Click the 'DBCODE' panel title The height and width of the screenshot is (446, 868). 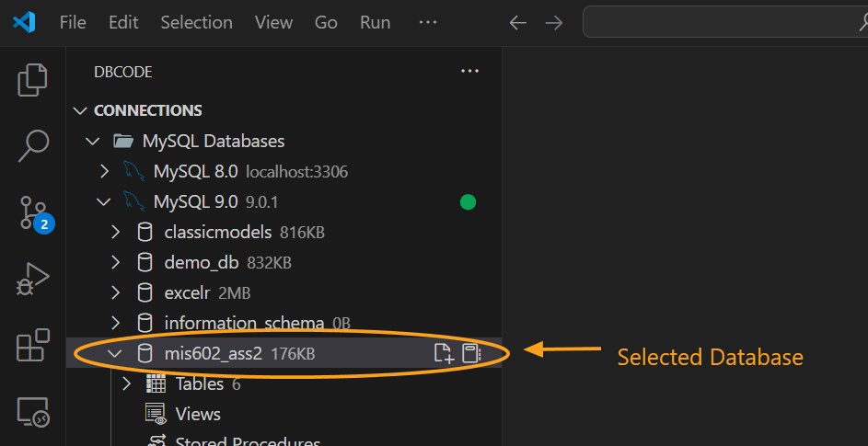coord(123,72)
